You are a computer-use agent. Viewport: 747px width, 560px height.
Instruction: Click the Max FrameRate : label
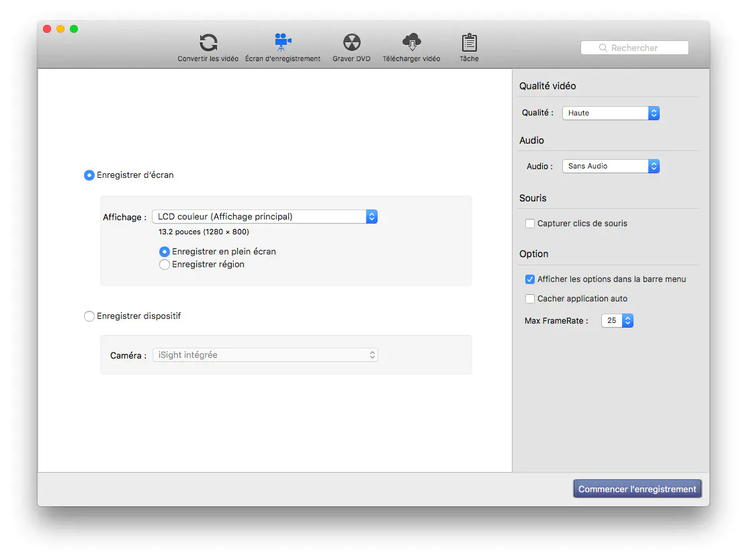(556, 321)
